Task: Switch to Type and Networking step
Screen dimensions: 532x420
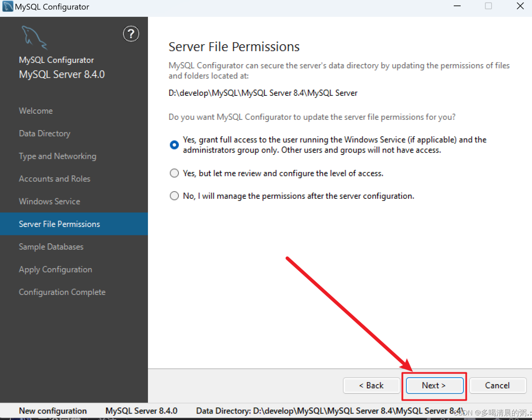Action: [x=58, y=156]
